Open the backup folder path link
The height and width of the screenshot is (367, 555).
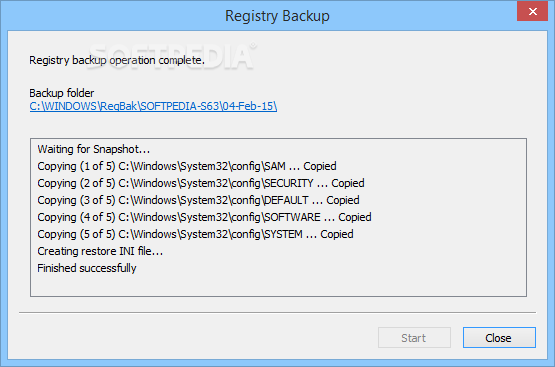tap(153, 106)
